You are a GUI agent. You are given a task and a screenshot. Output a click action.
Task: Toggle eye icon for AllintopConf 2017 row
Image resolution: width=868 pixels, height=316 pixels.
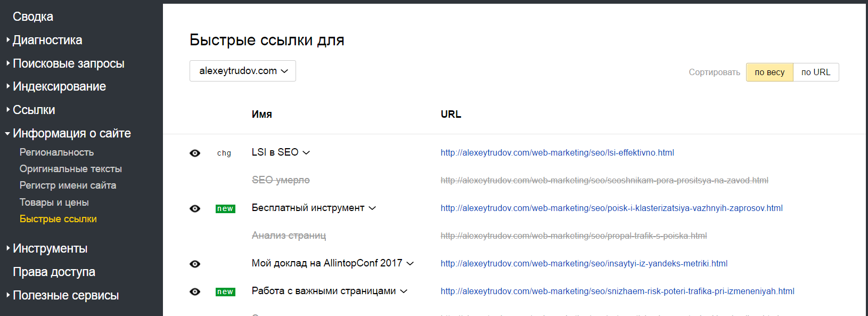point(195,264)
